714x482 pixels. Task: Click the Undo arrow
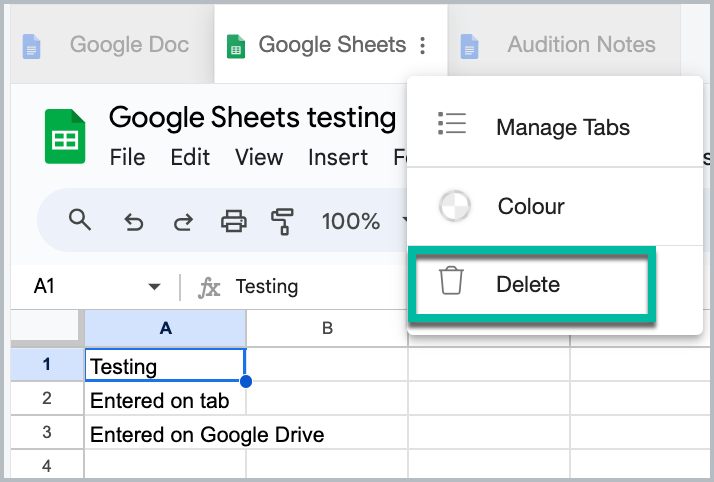click(x=134, y=222)
